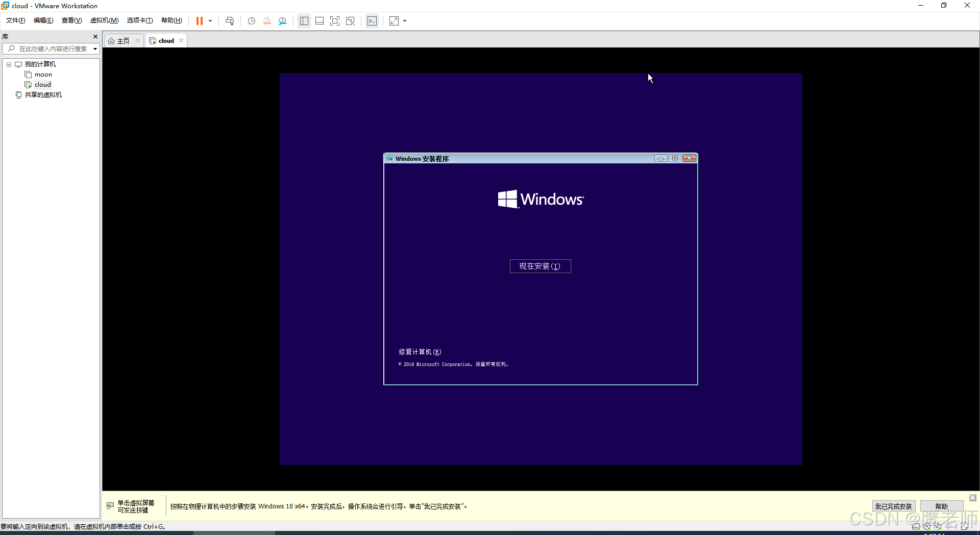Click the stretch guest display icon
Screen dimensions: 980x535
(394, 21)
